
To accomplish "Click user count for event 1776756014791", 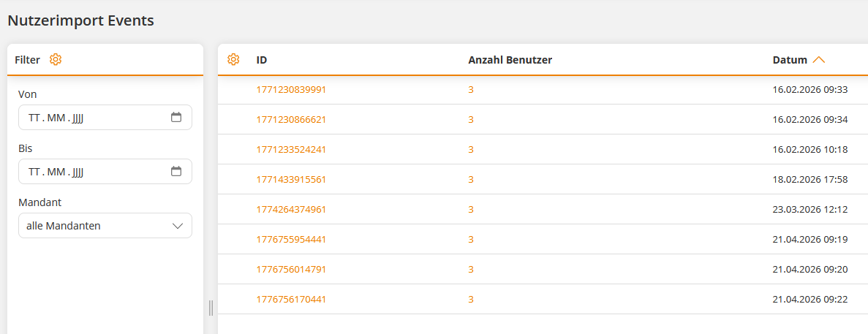I will [x=471, y=270].
